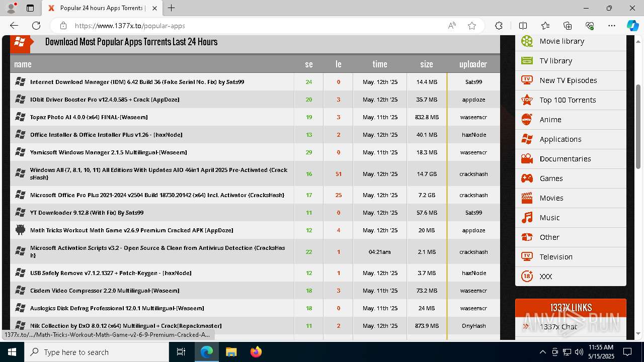Browse the Applications category link
The image size is (644, 362).
pos(560,139)
